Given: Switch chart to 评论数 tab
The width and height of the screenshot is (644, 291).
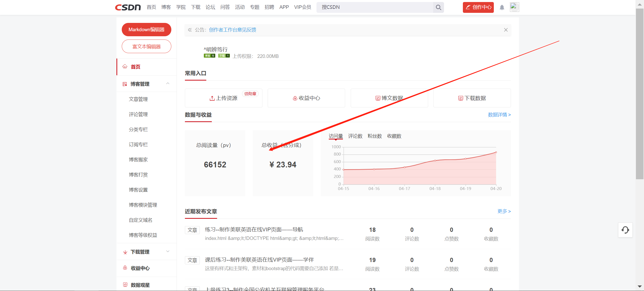Looking at the screenshot, I should [x=355, y=136].
